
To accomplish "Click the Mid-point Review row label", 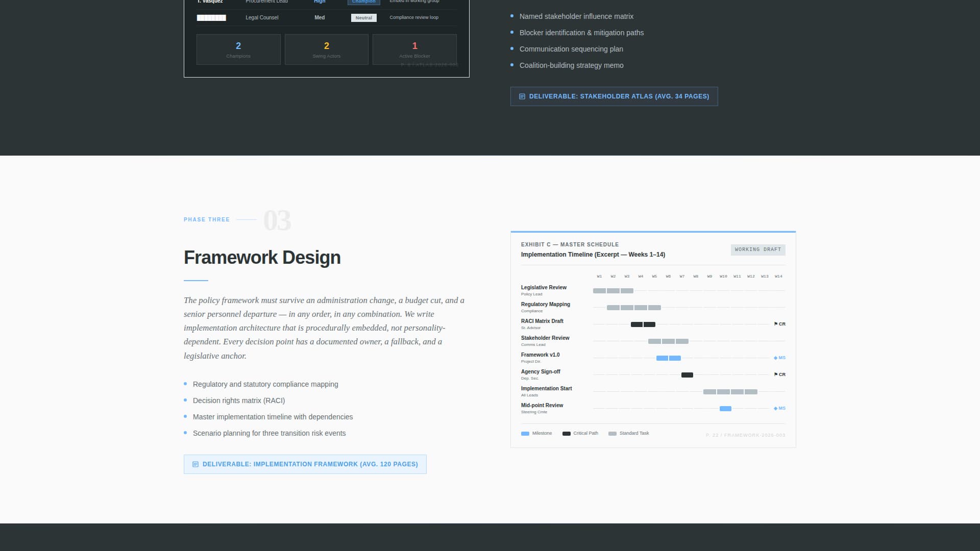I will coord(542,405).
